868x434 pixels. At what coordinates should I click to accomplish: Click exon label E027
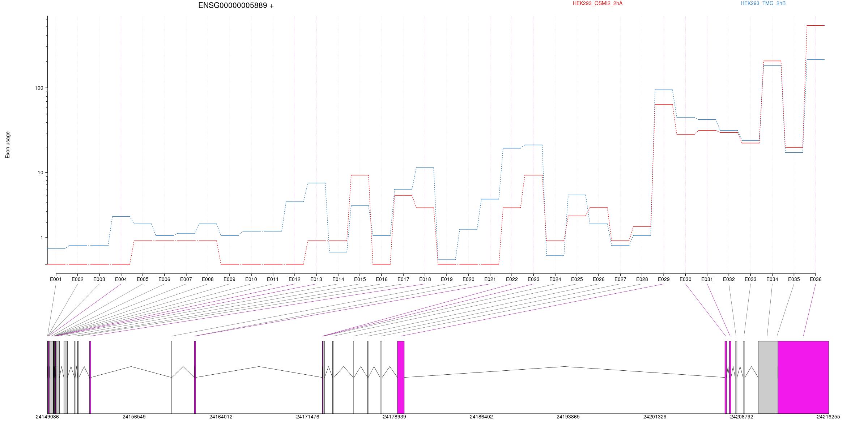620,279
